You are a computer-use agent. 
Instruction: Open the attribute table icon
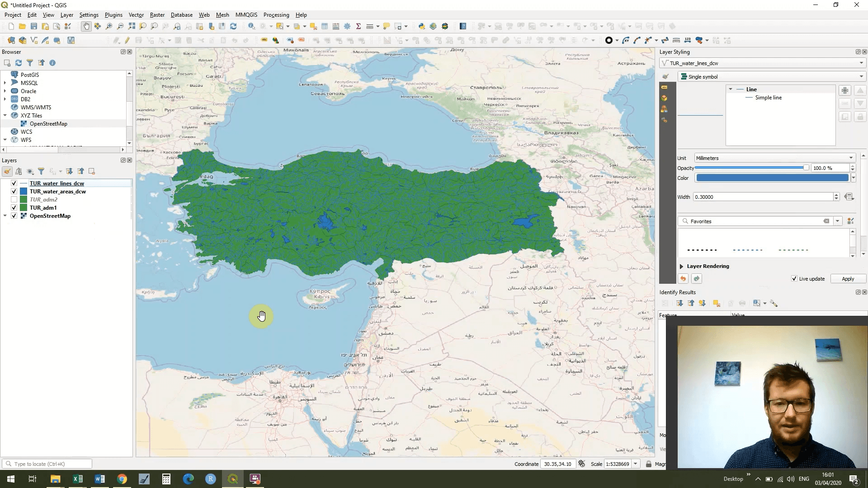325,26
